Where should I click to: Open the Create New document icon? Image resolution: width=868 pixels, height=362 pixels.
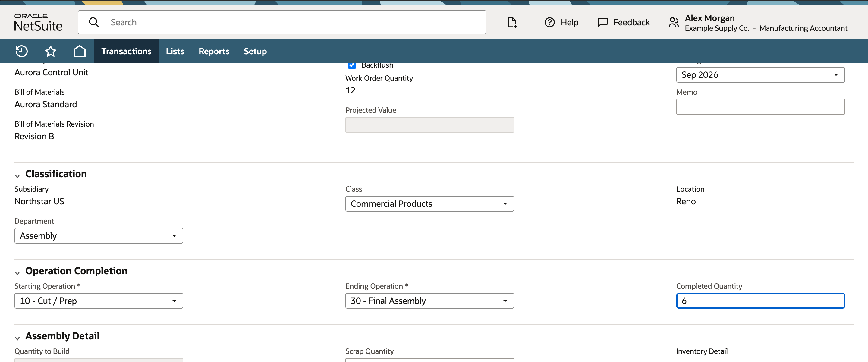tap(512, 22)
